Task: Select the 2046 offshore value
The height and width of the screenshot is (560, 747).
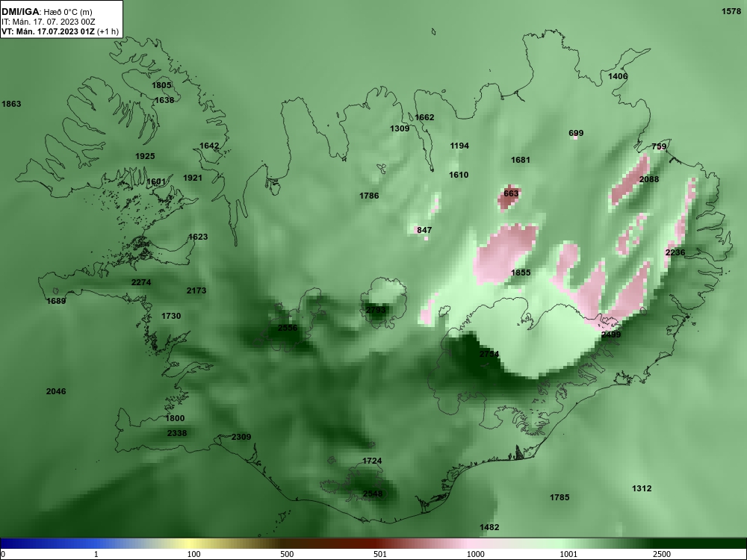Action: click(x=56, y=391)
